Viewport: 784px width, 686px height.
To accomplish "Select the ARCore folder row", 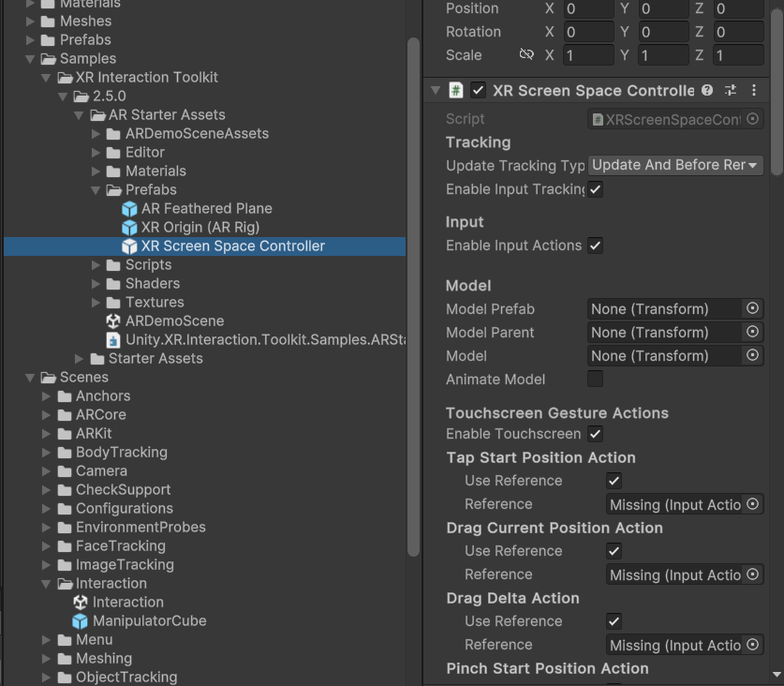I will pyautogui.click(x=205, y=415).
